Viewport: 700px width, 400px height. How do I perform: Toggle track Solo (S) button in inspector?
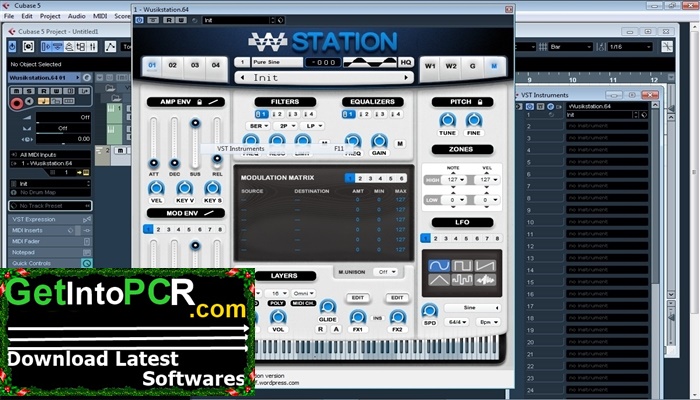pos(29,91)
